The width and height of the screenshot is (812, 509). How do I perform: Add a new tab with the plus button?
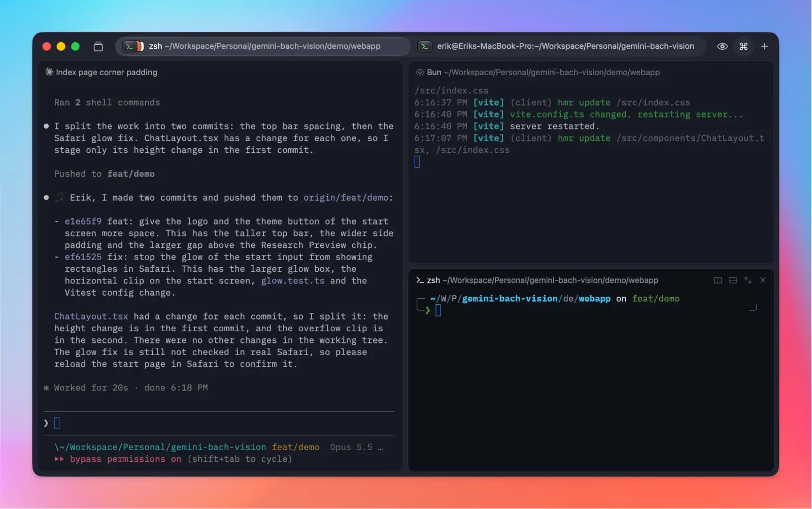(764, 46)
